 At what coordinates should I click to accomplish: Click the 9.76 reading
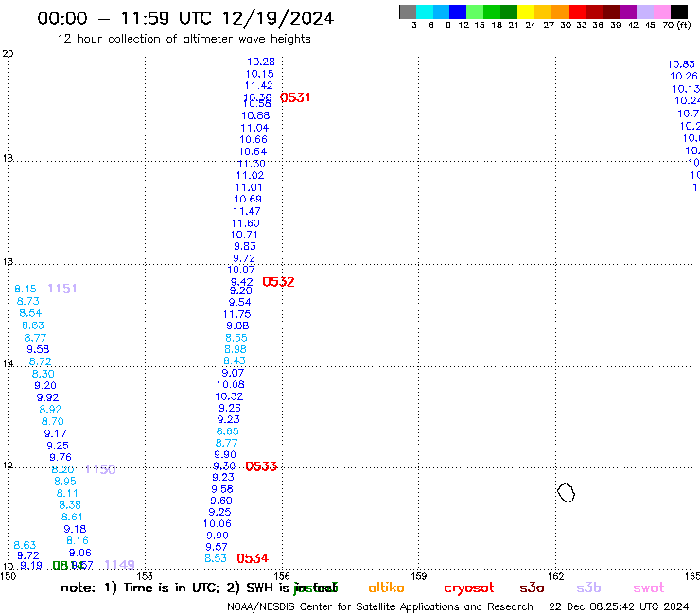(61, 457)
